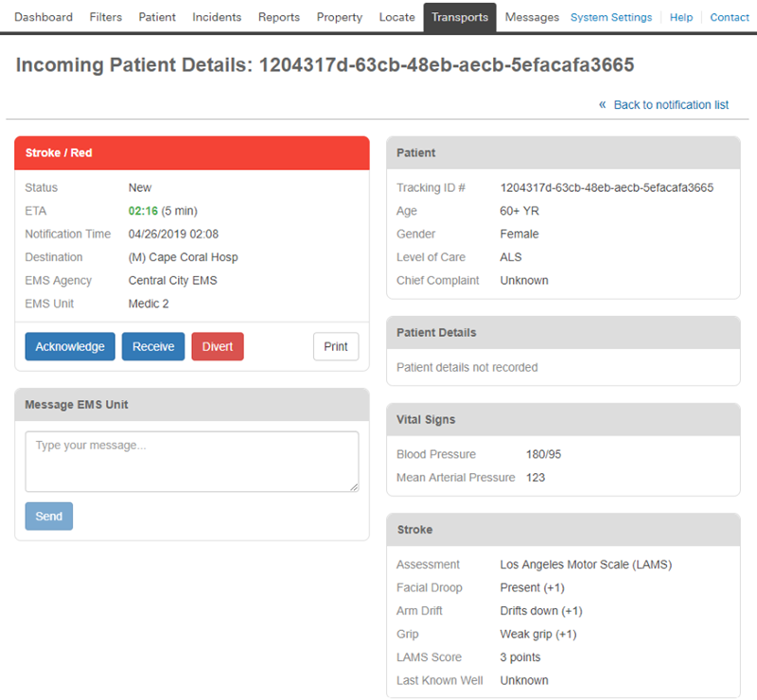Click 'Patient details not recorded' text
This screenshot has width=757, height=700.
[467, 367]
